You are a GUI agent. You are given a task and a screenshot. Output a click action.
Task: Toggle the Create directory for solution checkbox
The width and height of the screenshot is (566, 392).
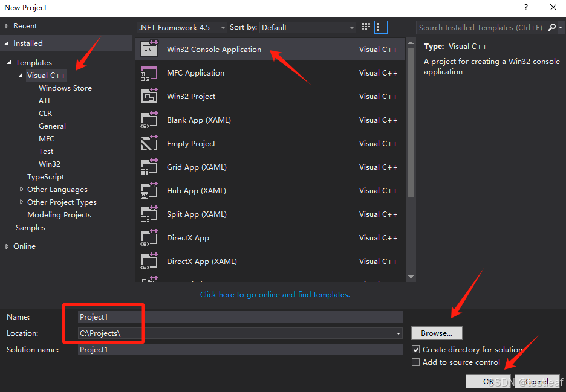tap(416, 349)
